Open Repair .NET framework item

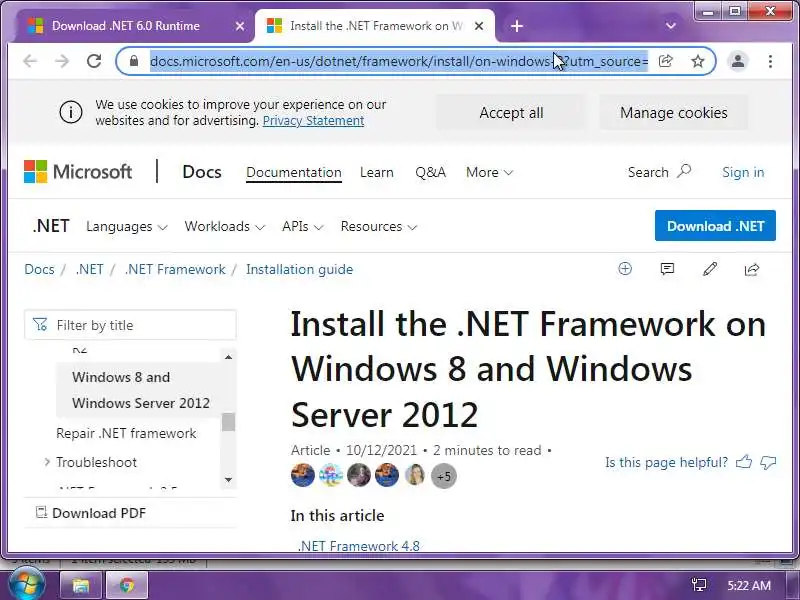(x=126, y=434)
